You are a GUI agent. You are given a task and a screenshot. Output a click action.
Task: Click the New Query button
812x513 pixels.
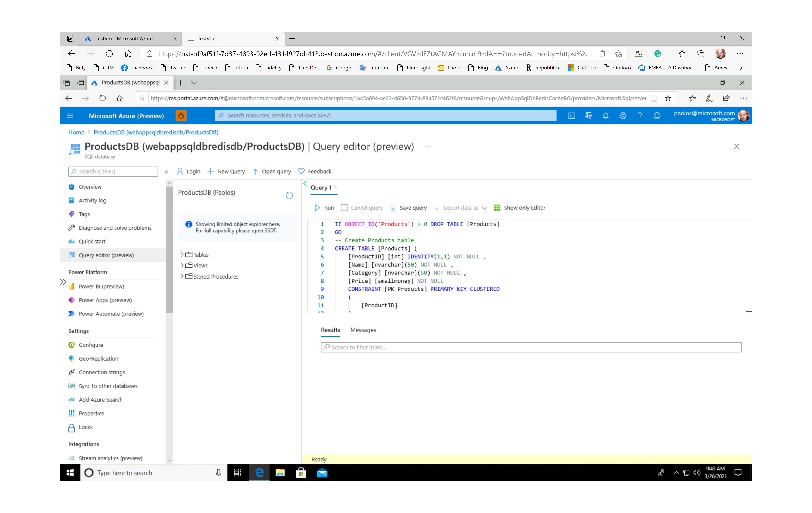click(226, 171)
